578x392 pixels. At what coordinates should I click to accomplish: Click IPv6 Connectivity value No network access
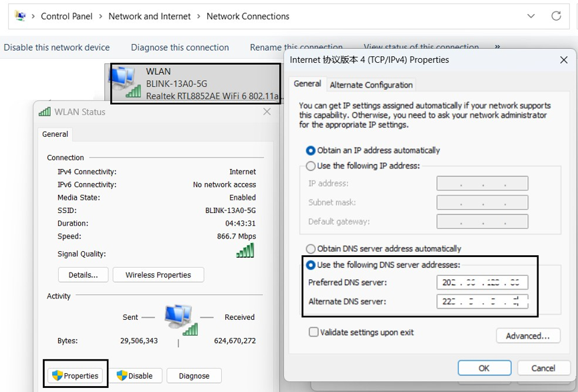point(225,184)
